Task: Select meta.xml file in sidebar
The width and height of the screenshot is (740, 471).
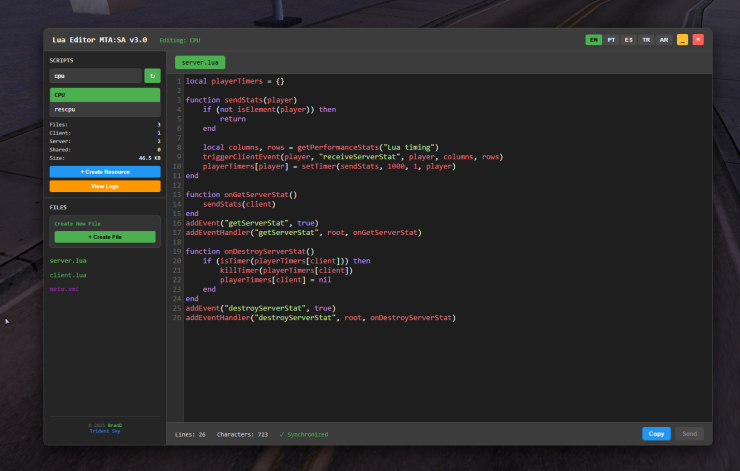Action: [x=64, y=288]
